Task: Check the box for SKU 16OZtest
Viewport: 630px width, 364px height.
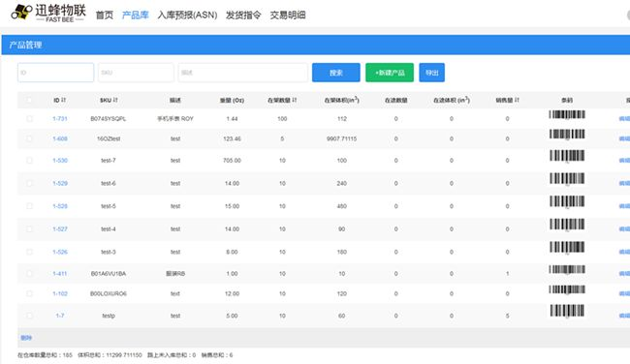Action: [x=29, y=138]
